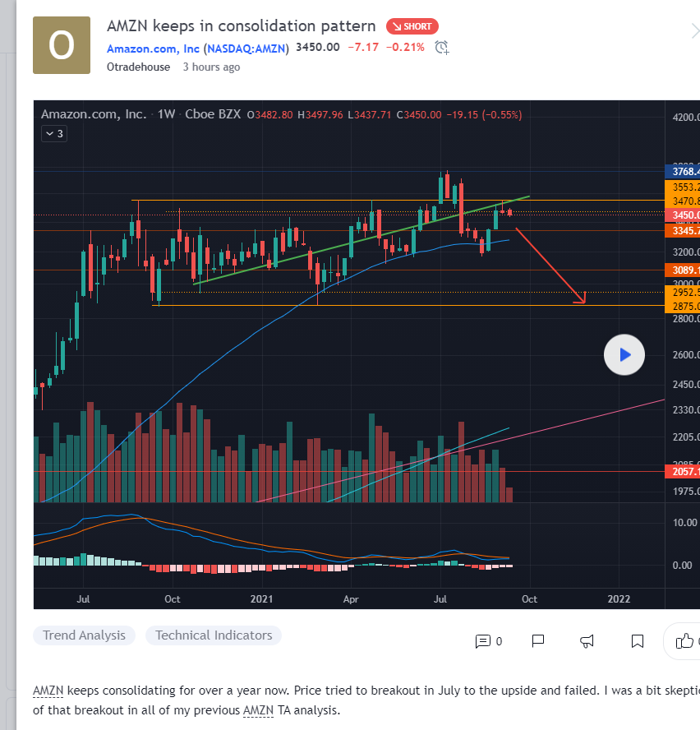The width and height of the screenshot is (700, 730).
Task: Click the 'AMZN TA analysis' link in description
Action: coord(292,710)
